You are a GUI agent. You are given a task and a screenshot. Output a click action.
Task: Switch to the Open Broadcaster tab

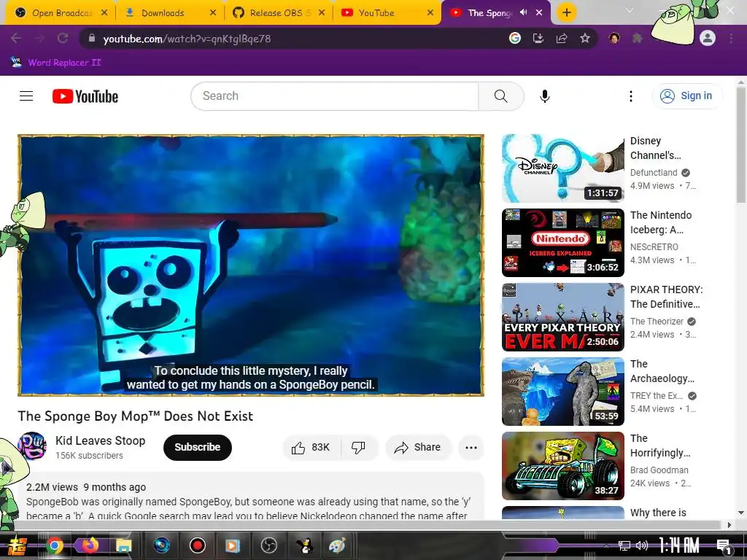[x=60, y=12]
